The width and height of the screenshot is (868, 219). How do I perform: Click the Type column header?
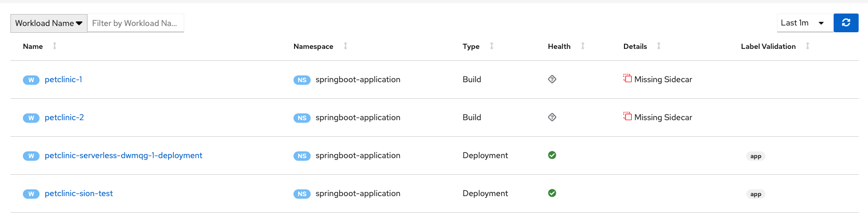pos(471,46)
